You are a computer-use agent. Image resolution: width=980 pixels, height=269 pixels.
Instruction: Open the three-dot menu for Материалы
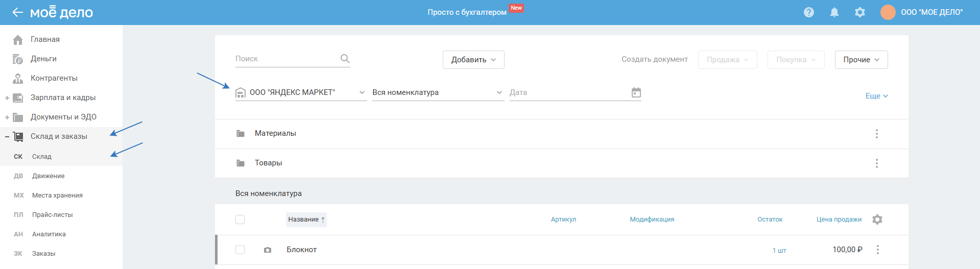click(877, 134)
